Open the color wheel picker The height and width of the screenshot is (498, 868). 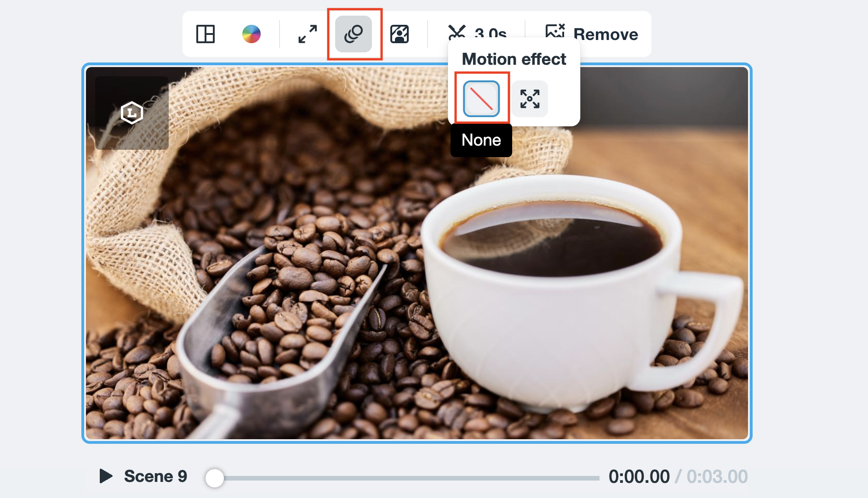(x=251, y=34)
